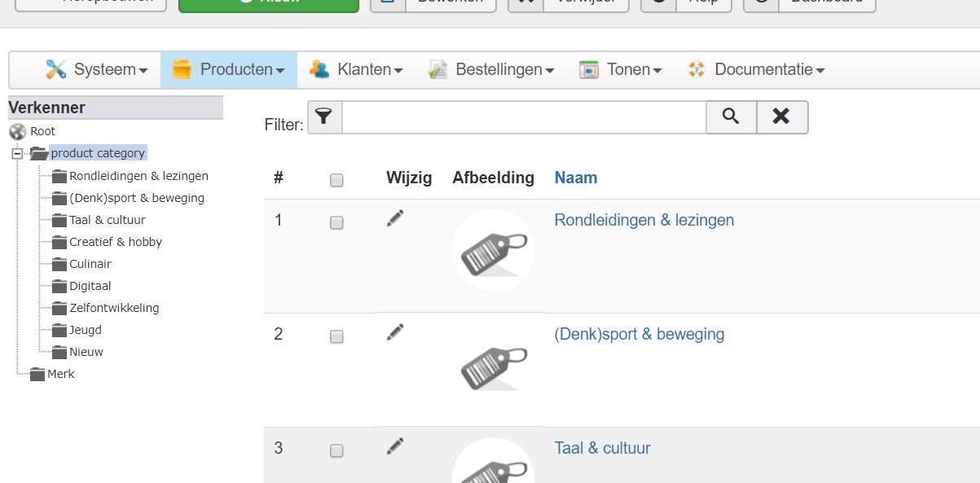Click pencil edit icon for Taal & cultuur
Screen dimensions: 980x483
coord(395,446)
